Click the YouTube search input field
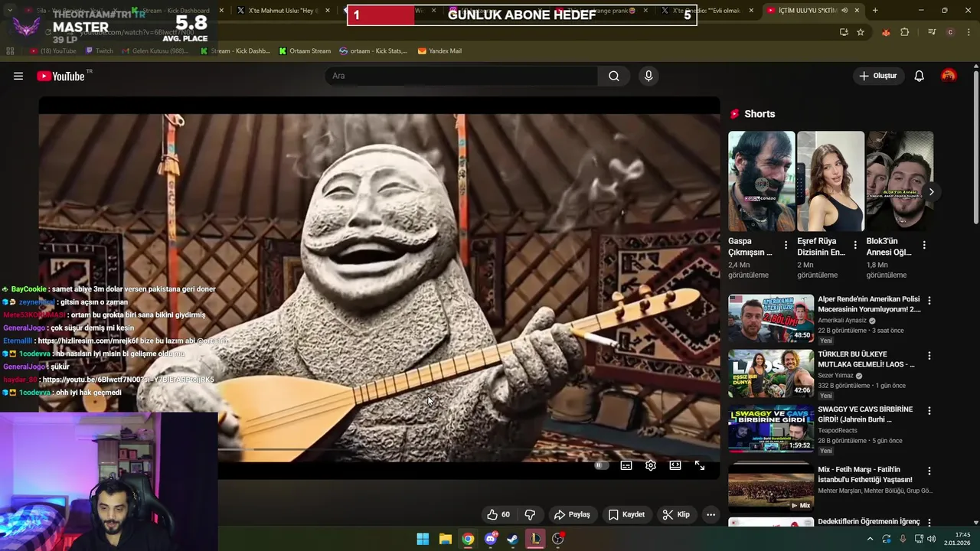 462,76
